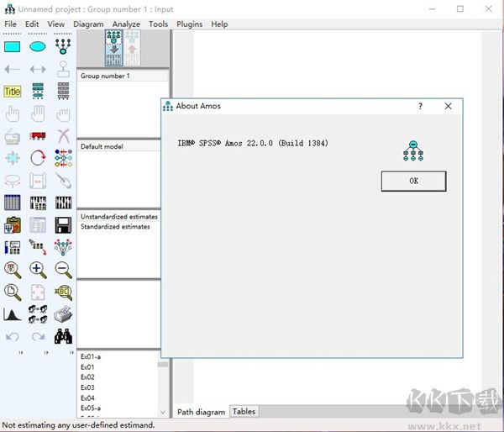
Task: Click the view input path diagram button
Action: pos(113,48)
